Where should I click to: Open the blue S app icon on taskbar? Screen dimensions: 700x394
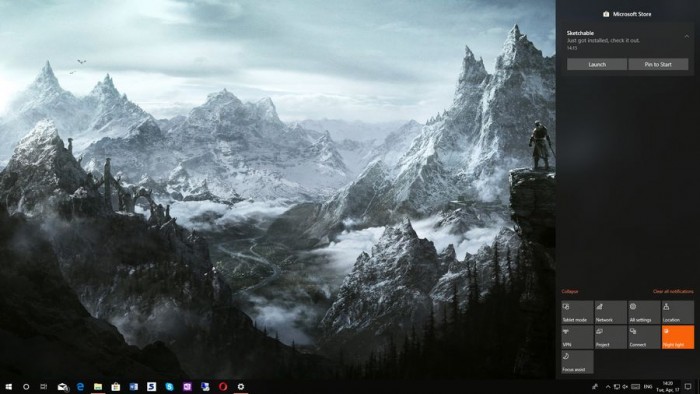(x=151, y=387)
